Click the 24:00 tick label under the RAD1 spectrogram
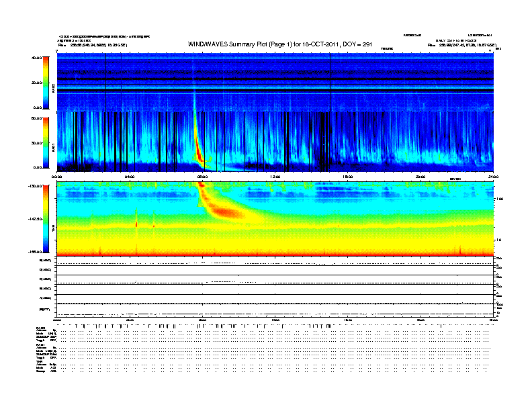The height and width of the screenshot is (411, 532). click(x=493, y=177)
